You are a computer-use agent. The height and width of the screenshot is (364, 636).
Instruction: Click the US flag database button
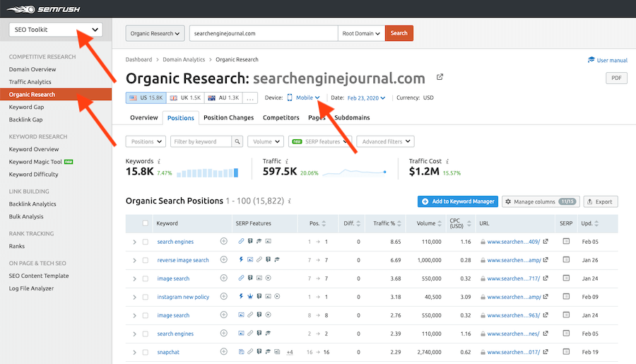146,98
